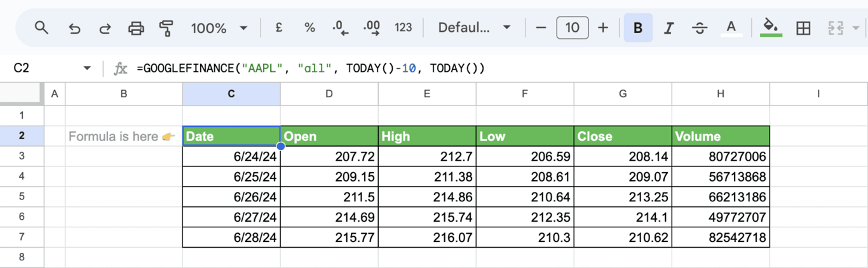Print the spreadsheet
The height and width of the screenshot is (268, 868).
point(136,28)
